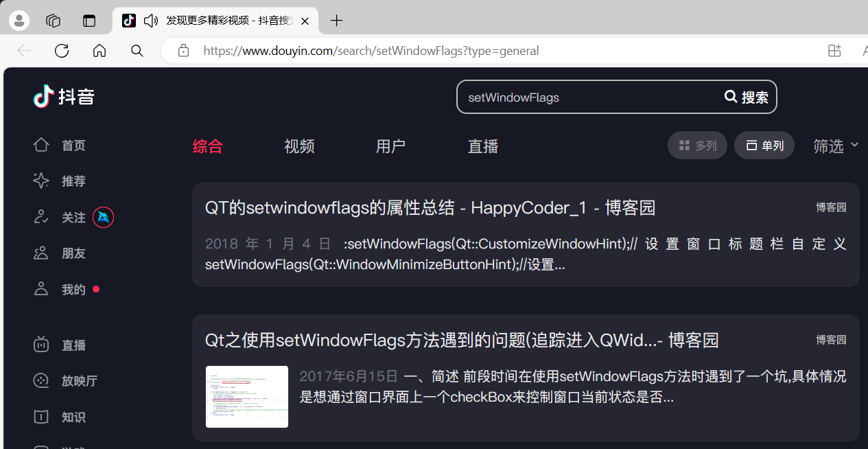Viewport: 868px width, 449px height.
Task: Click the setWindowFlags search input field
Action: click(x=590, y=97)
